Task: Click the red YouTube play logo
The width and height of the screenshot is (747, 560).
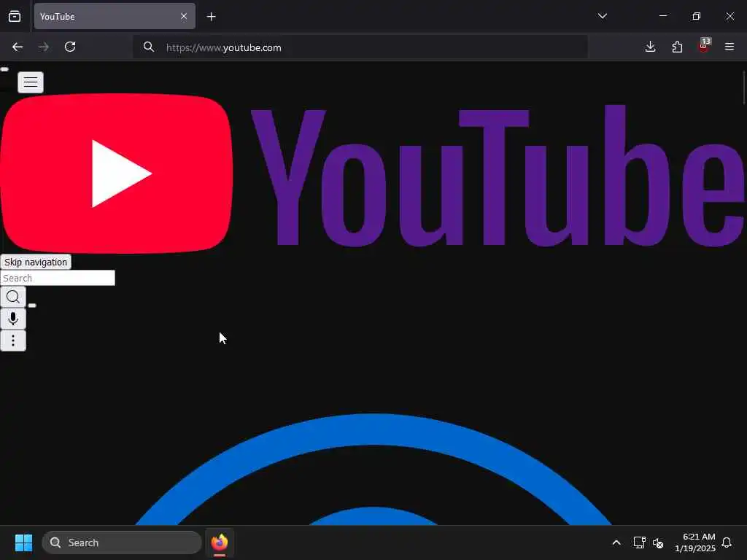Action: click(117, 174)
